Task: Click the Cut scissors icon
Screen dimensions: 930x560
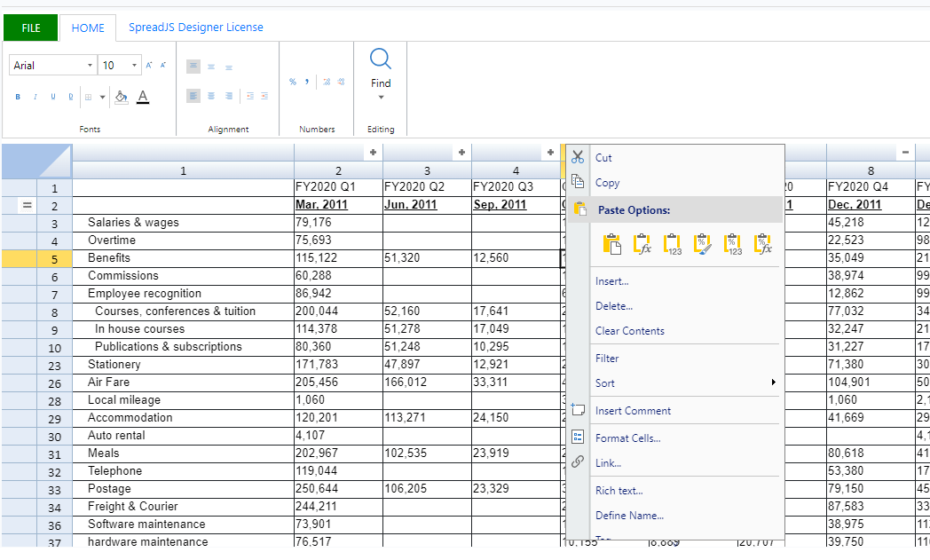Action: coord(577,156)
